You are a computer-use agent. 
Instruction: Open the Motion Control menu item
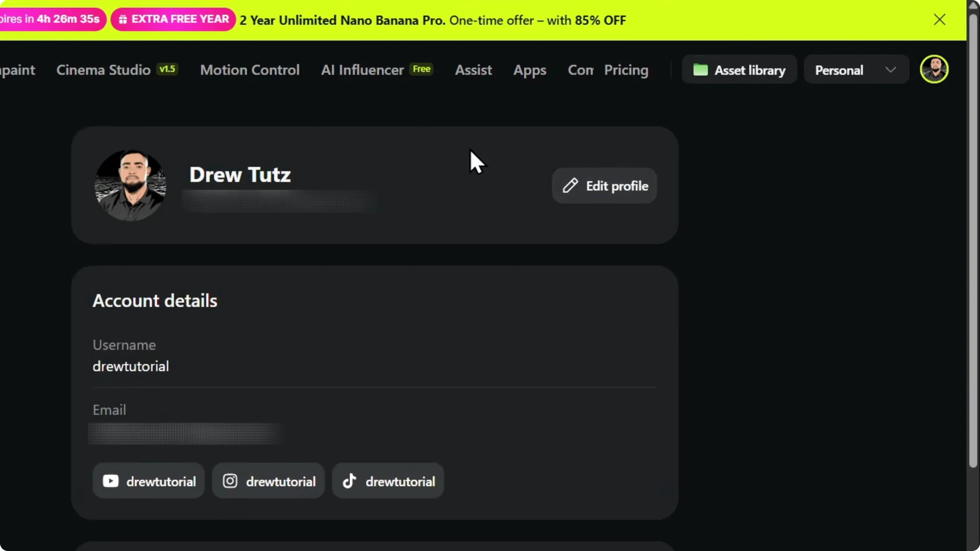[250, 70]
